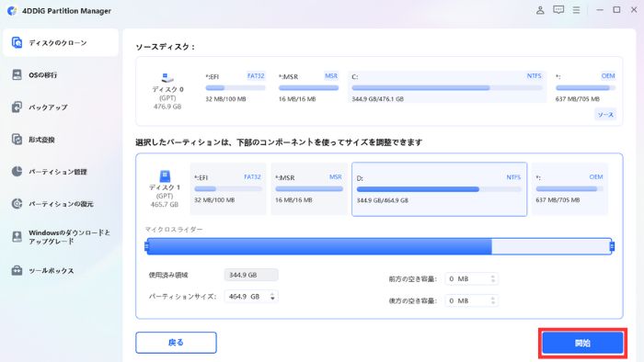Viewport: 644px width, 362px height.
Task: Click source OEM partition on Disk 0
Action: pyautogui.click(x=585, y=87)
